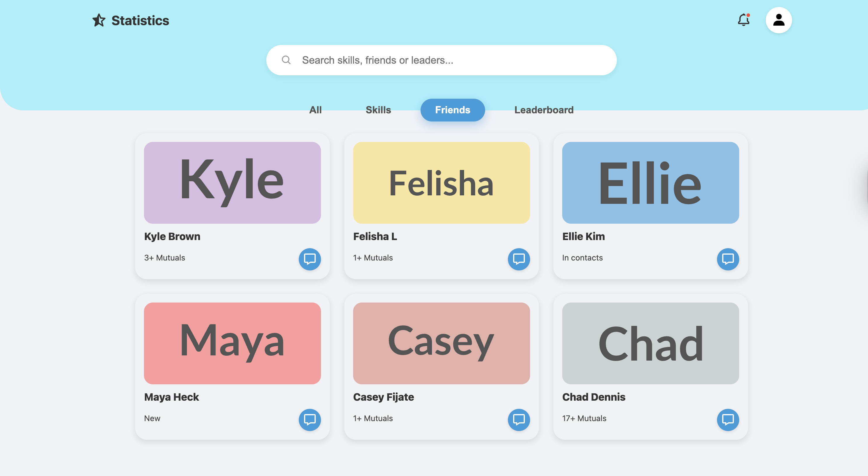Screen dimensions: 868x476
Task: Click Casey Fijate's chat bubble icon
Action: point(519,419)
